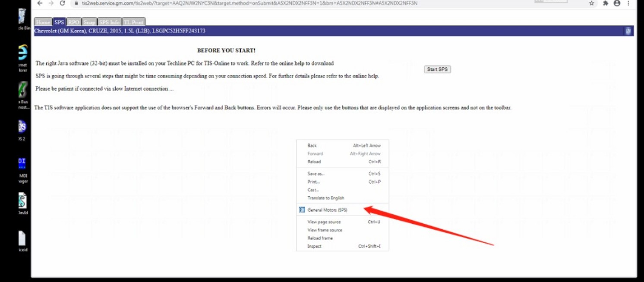
Task: Select Save as... from the context menu
Action: tap(343, 174)
